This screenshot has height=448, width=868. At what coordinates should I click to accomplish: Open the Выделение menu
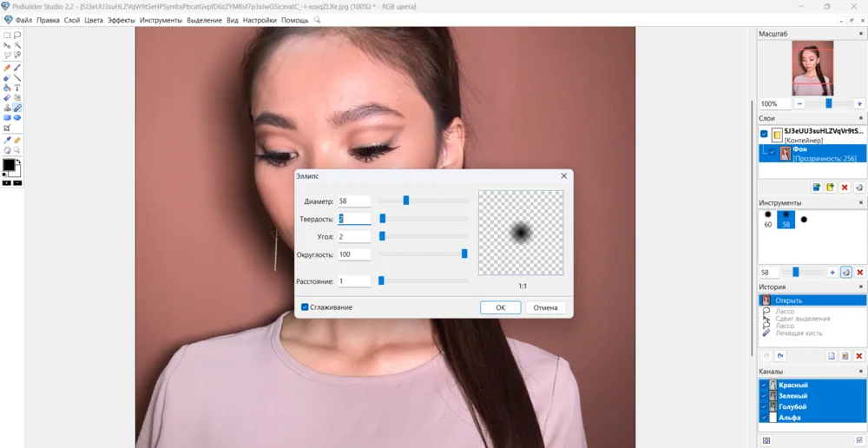click(x=204, y=20)
